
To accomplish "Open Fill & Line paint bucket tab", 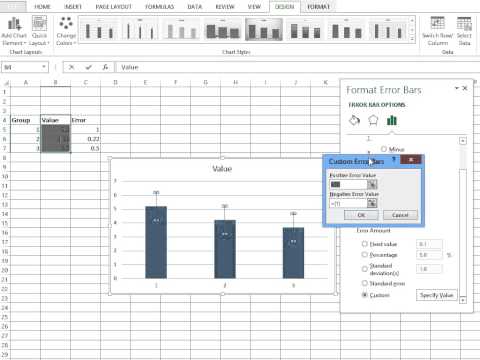I will tap(354, 120).
